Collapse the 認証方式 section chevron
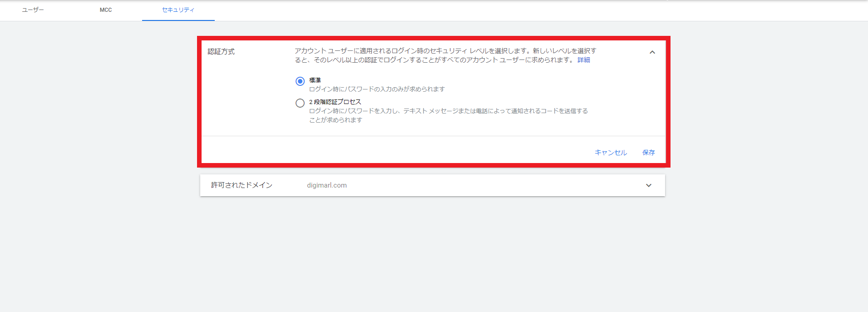This screenshot has height=312, width=868. tap(652, 52)
